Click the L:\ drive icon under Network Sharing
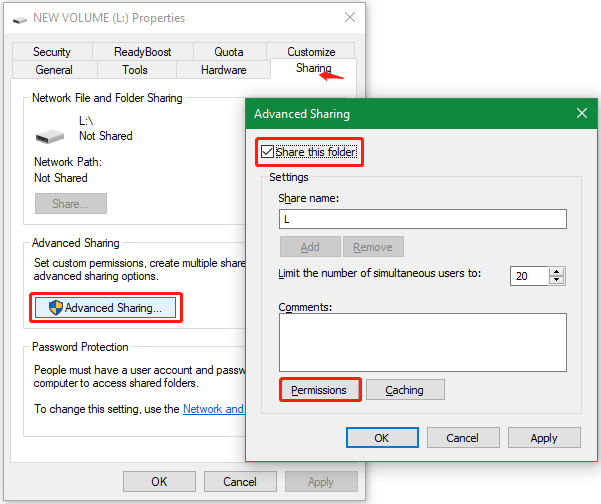Image resolution: width=601 pixels, height=504 pixels. (x=49, y=135)
